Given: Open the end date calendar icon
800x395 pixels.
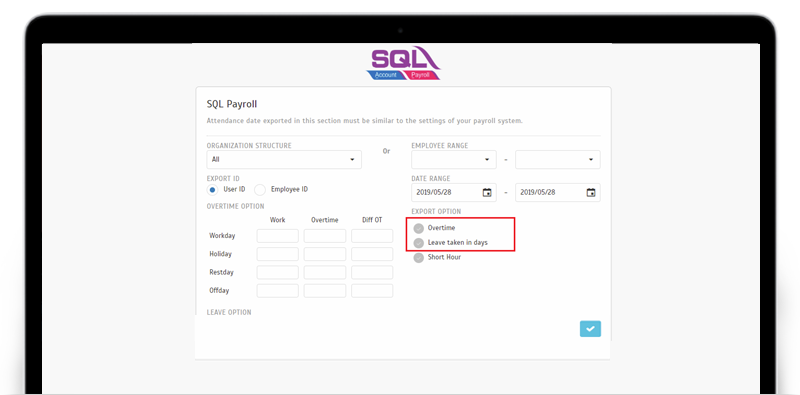Looking at the screenshot, I should [x=591, y=192].
